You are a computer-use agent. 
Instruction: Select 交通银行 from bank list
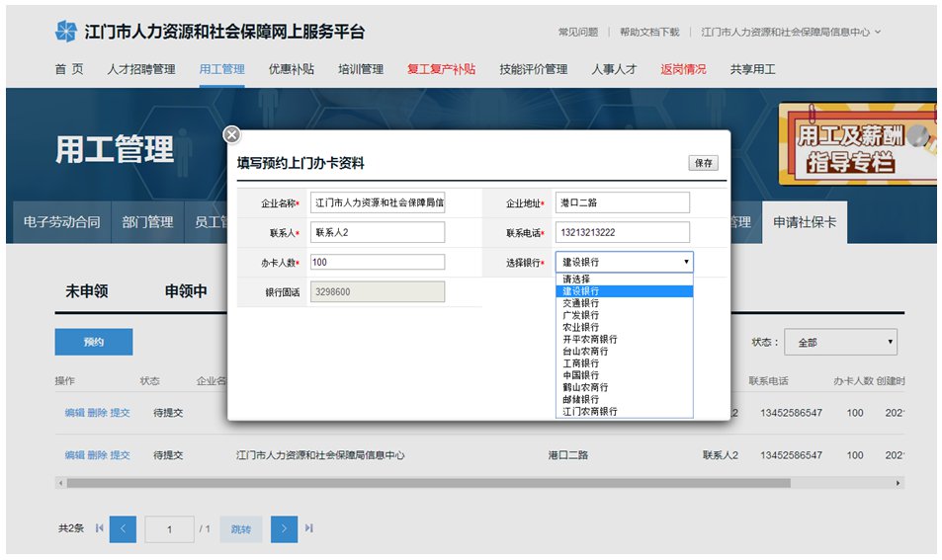(x=581, y=303)
